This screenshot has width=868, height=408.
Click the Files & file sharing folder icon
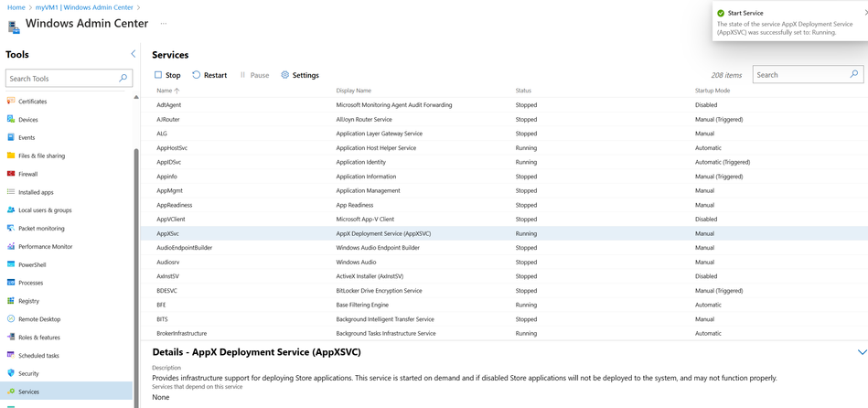[10, 156]
